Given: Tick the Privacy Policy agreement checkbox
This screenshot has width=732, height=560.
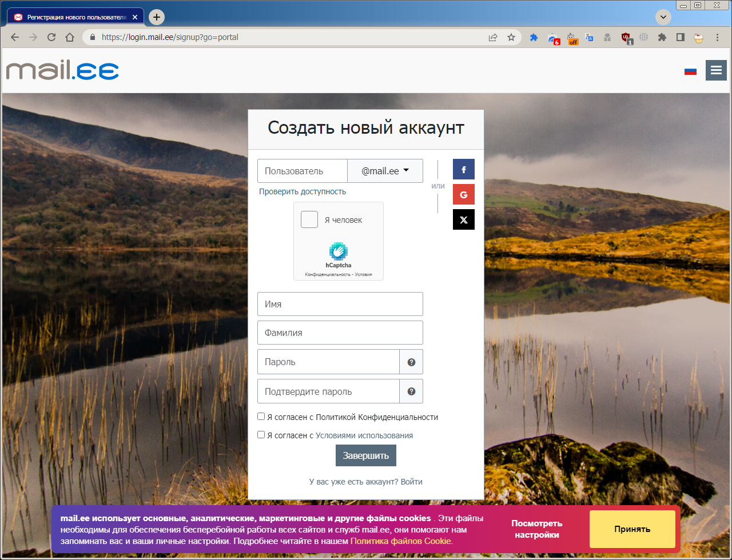Looking at the screenshot, I should point(261,417).
